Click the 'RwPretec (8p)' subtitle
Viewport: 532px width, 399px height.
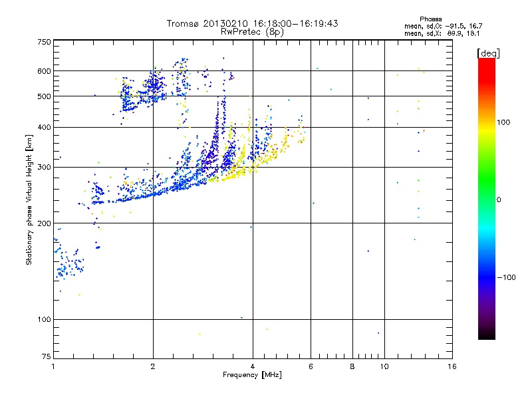(252, 32)
